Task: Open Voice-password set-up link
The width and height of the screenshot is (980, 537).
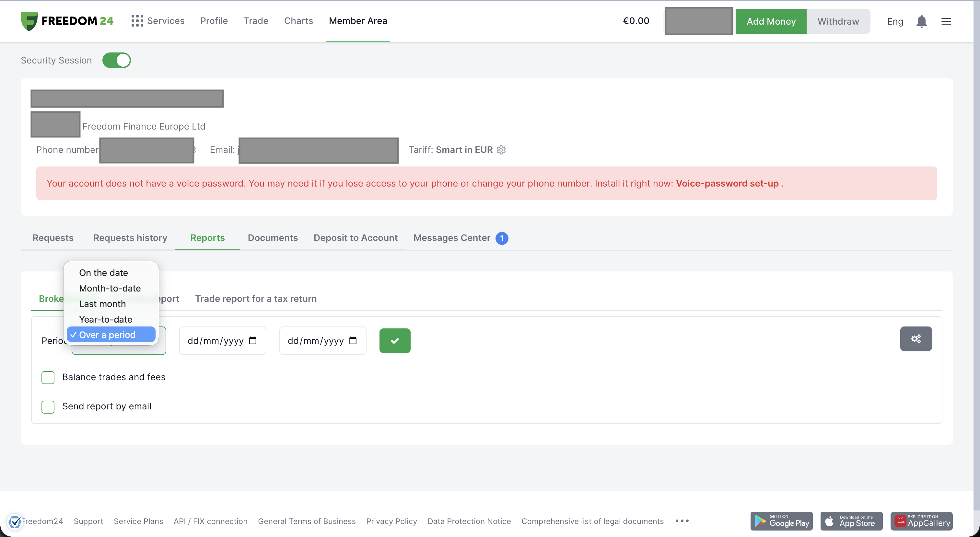Action: pos(727,183)
